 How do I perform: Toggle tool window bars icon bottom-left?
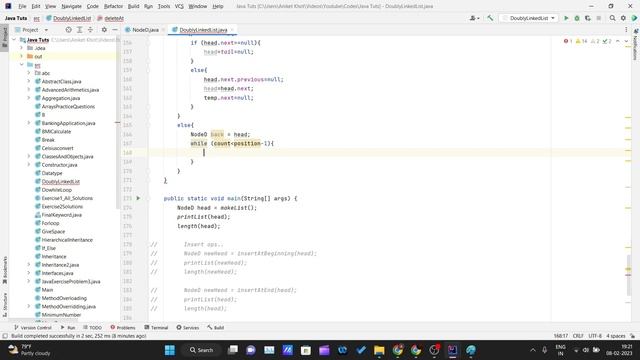4,336
